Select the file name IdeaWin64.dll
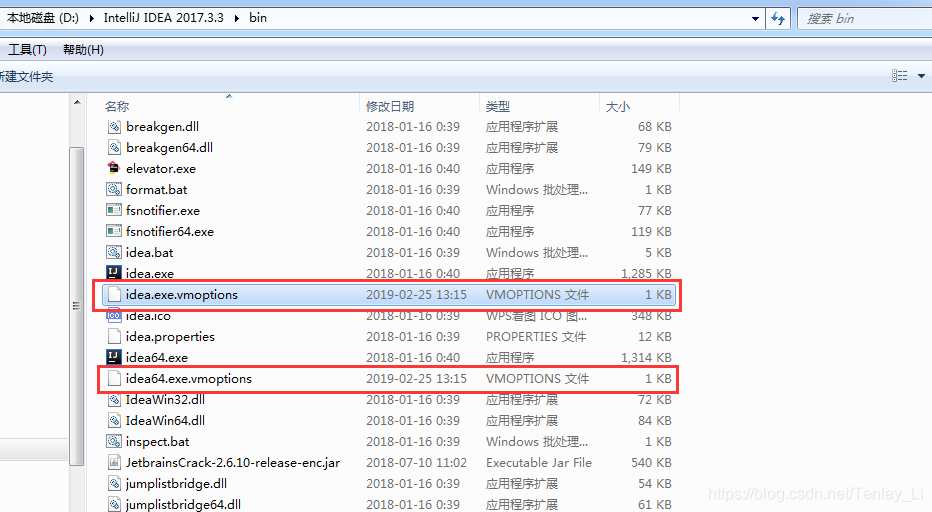932x512 pixels. (165, 421)
